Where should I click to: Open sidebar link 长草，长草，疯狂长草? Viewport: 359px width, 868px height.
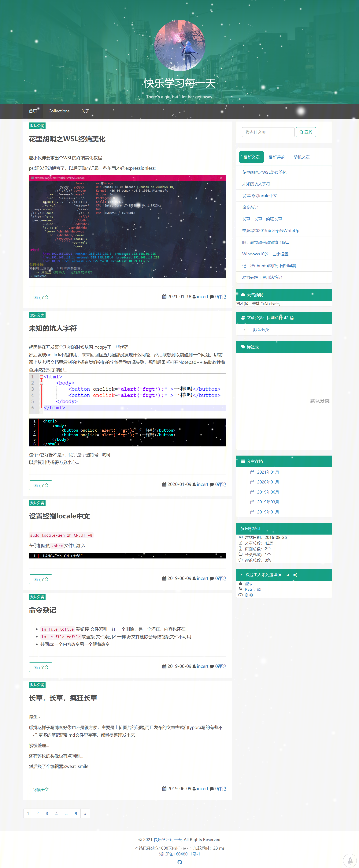[262, 219]
